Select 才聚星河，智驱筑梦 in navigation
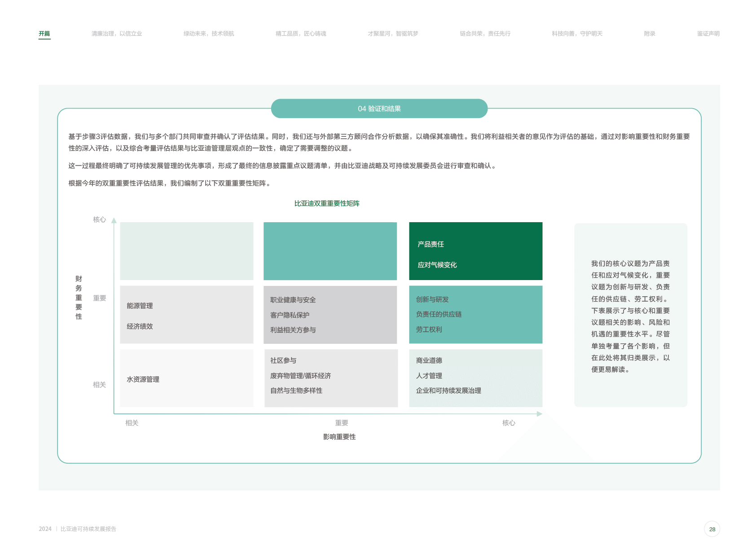Image resolution: width=756 pixels, height=557 pixels. tap(393, 34)
